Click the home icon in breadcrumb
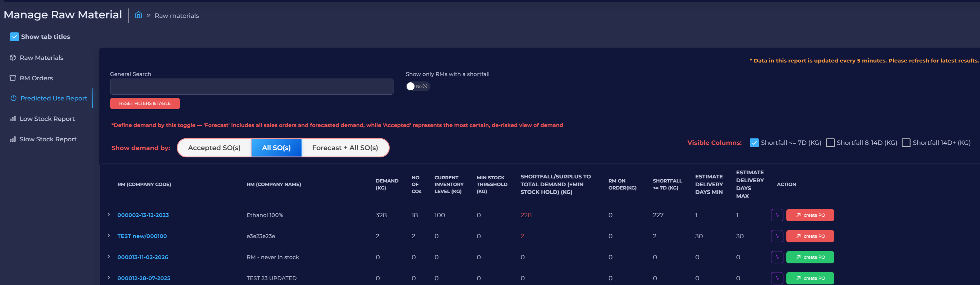980x285 pixels. 139,15
